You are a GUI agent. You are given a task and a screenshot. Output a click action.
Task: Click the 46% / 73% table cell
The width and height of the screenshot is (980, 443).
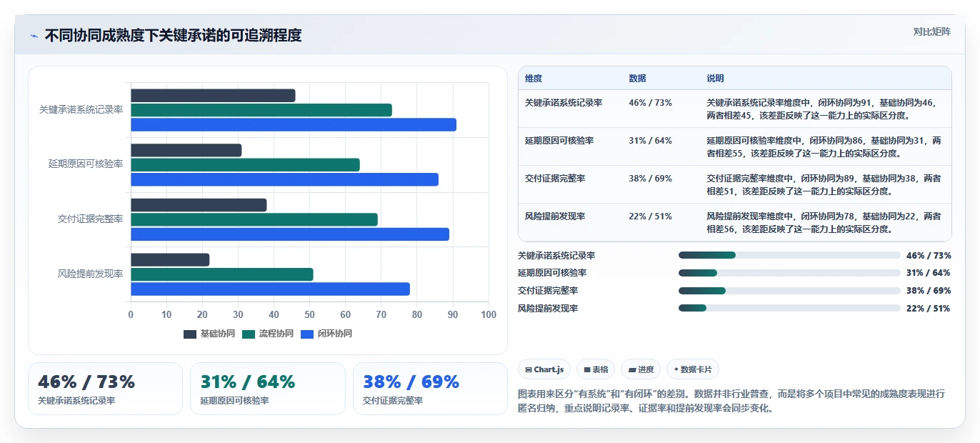click(x=651, y=103)
